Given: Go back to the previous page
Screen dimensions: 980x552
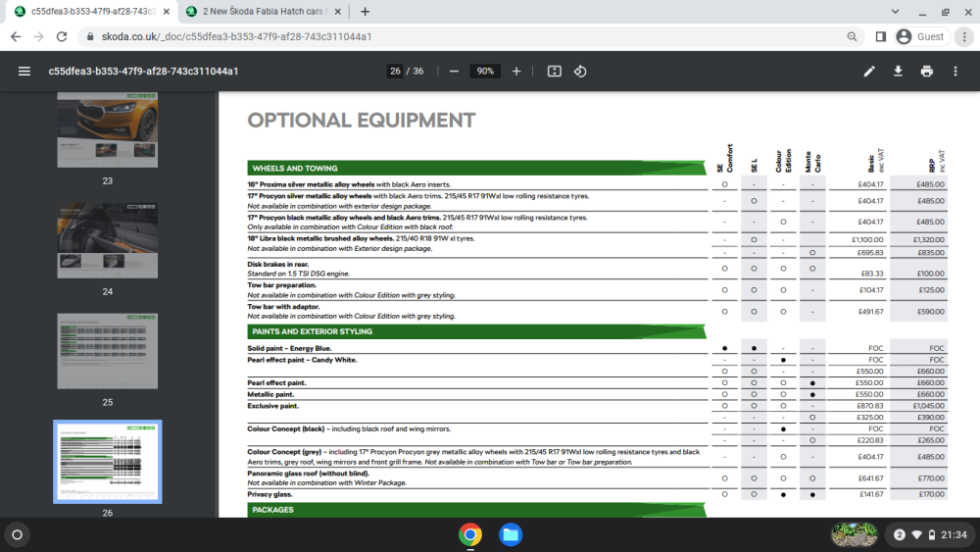Looking at the screenshot, I should [16, 37].
